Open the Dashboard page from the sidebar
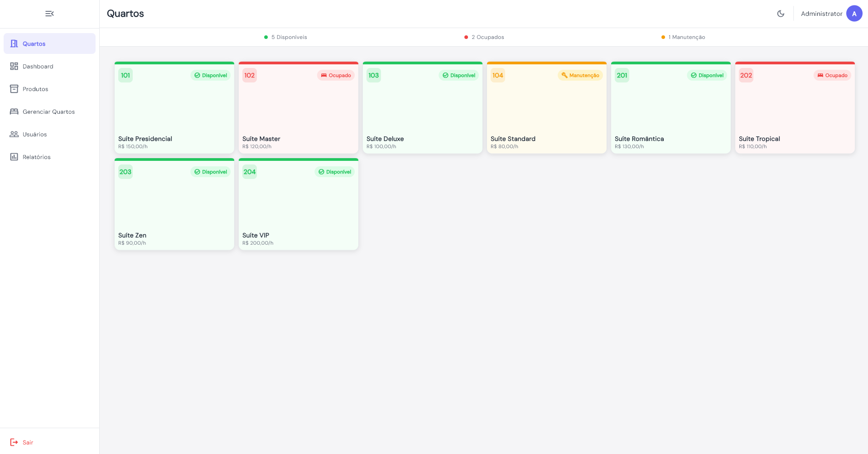The height and width of the screenshot is (454, 868). pos(38,67)
